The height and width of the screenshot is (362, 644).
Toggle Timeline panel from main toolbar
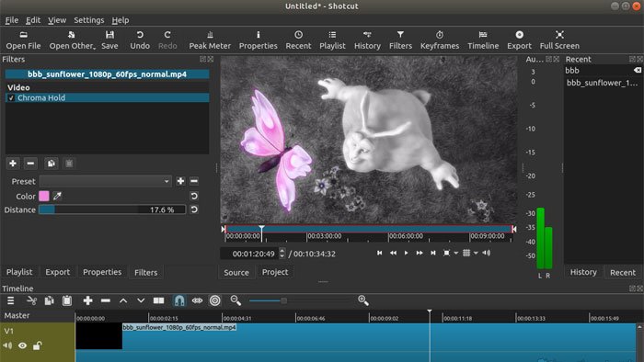click(483, 40)
